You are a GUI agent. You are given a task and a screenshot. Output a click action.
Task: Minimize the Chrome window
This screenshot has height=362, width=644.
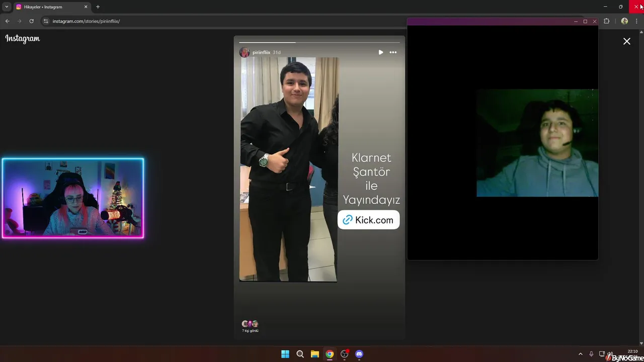[605, 7]
